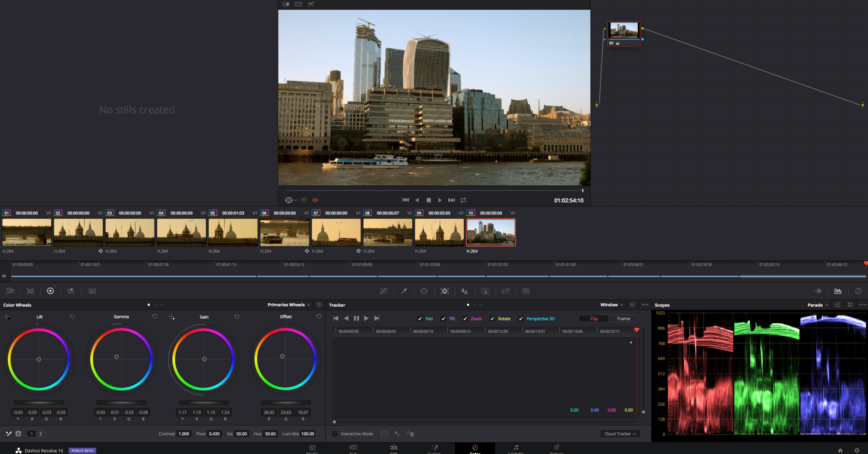Uncheck the Tilt tracking option

(443, 319)
